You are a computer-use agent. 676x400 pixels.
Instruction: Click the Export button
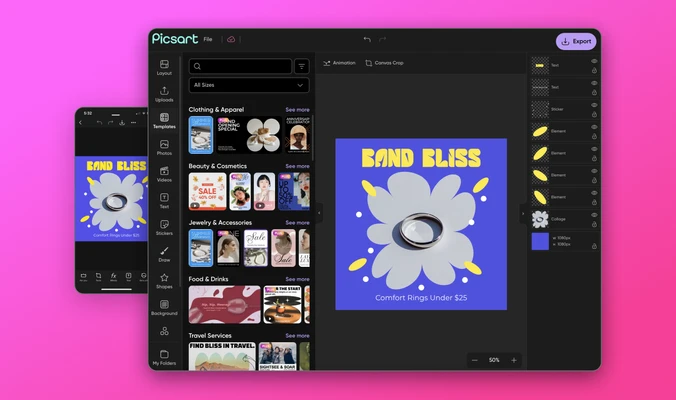tap(576, 42)
